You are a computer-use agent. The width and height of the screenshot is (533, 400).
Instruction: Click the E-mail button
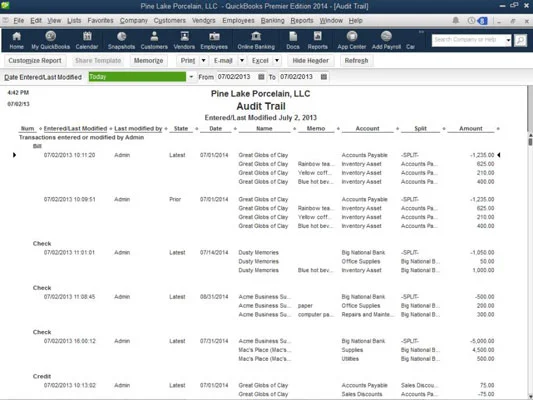[x=223, y=60]
